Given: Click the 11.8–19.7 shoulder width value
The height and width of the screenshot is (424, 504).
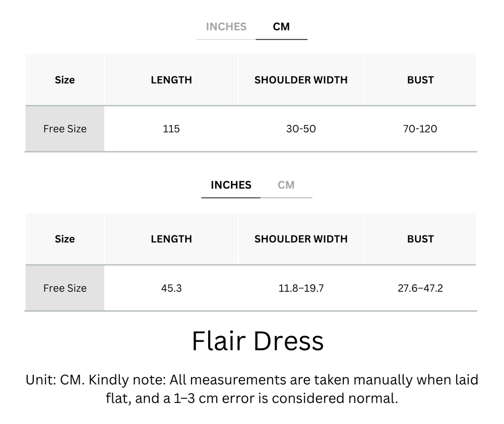Looking at the screenshot, I should pyautogui.click(x=301, y=288).
